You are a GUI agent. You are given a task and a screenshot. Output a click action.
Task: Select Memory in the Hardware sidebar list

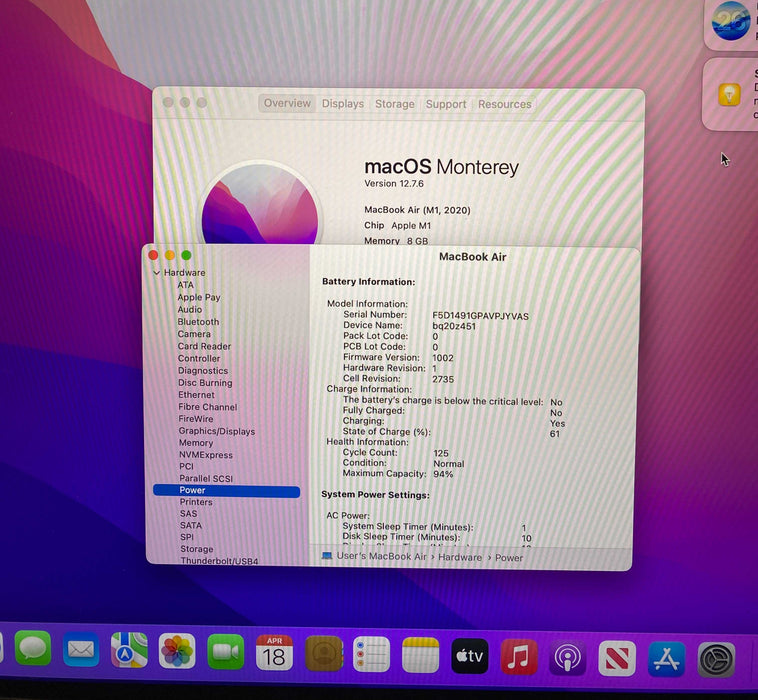coord(196,443)
